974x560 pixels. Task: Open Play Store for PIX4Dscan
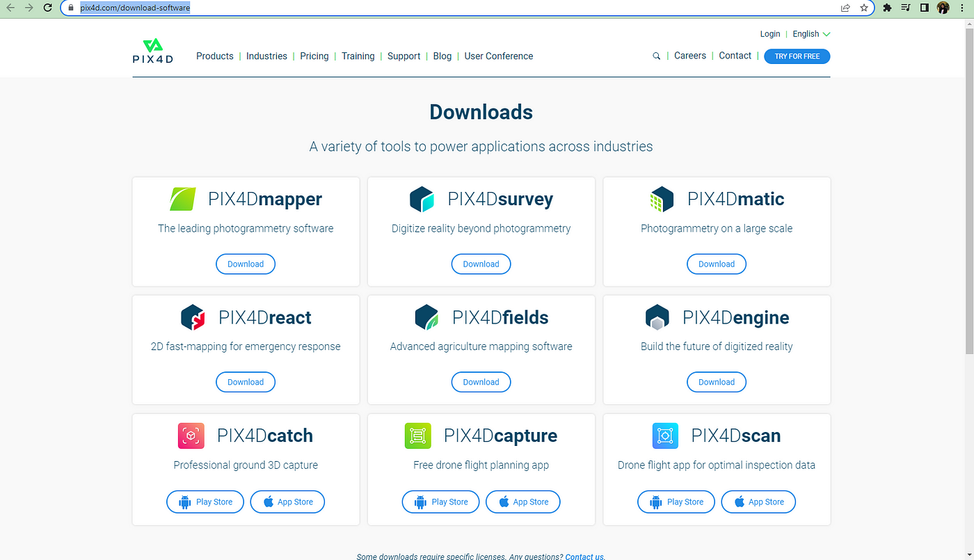(676, 502)
